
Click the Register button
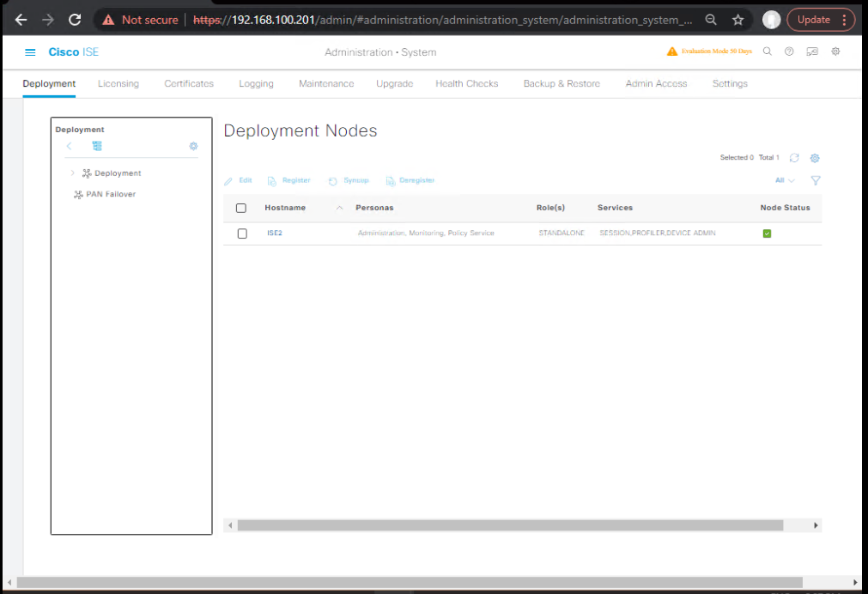click(x=289, y=181)
